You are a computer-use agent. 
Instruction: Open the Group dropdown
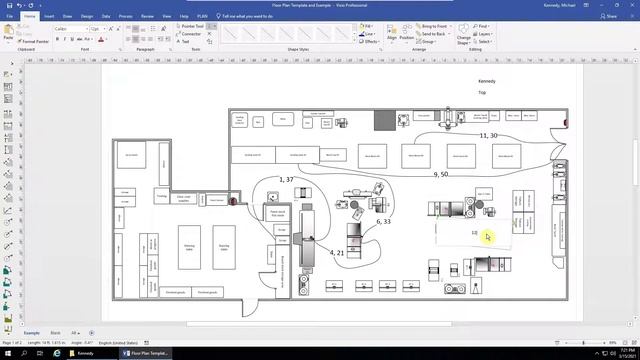click(x=426, y=42)
